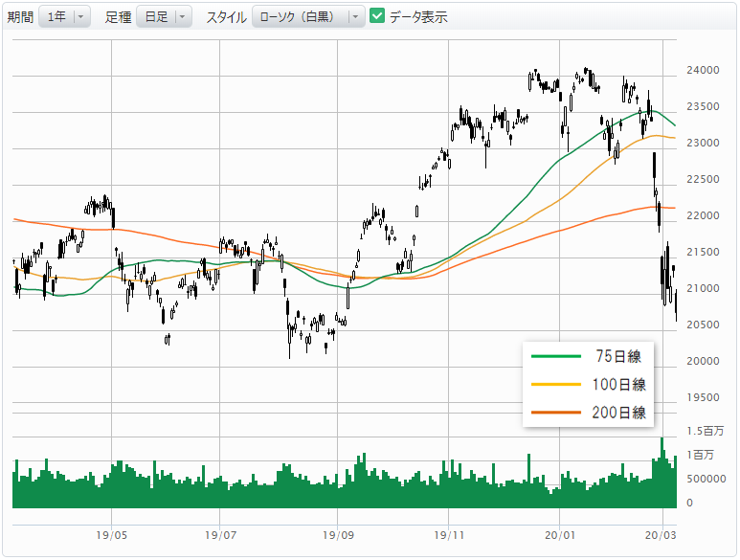This screenshot has height=560, width=740.
Task: Click the 23000 price axis label
Action: pos(703,143)
